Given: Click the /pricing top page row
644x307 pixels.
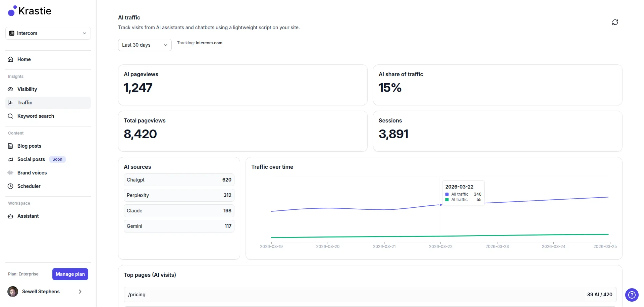Looking at the screenshot, I should coord(370,295).
